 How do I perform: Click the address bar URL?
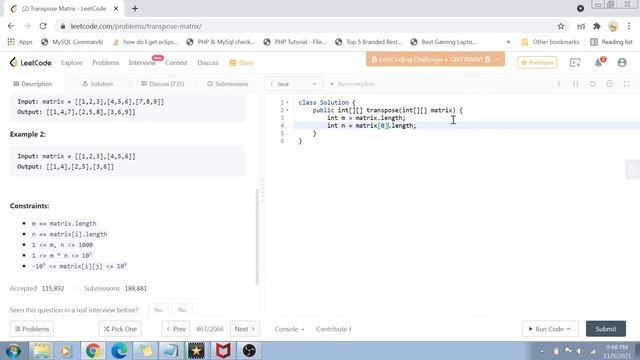pyautogui.click(x=136, y=26)
